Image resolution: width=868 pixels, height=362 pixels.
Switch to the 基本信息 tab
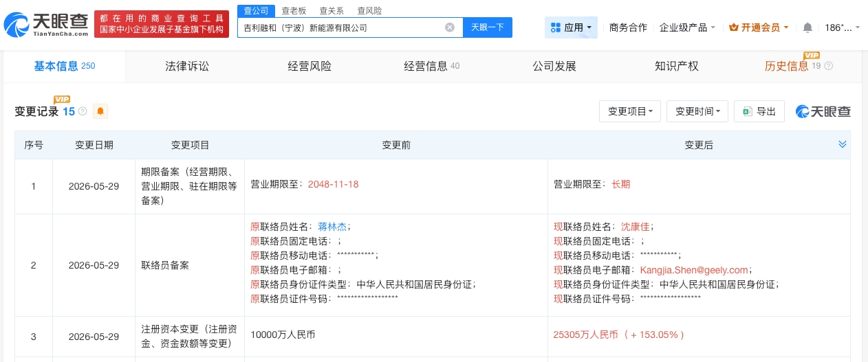coord(65,66)
